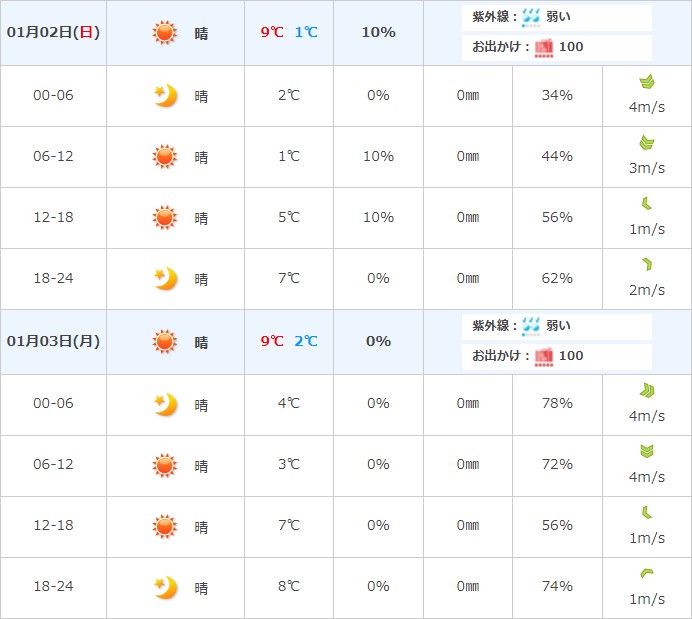Click the moon icon for 01月02日 00-06

(165, 95)
